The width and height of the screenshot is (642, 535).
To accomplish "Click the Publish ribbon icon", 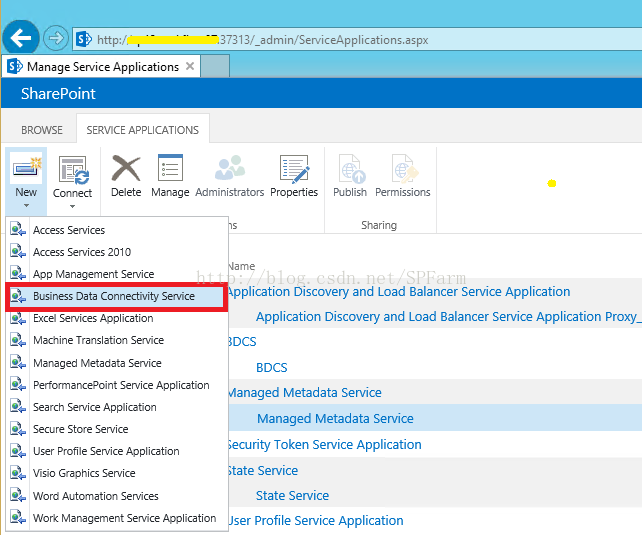I will pos(351,168).
